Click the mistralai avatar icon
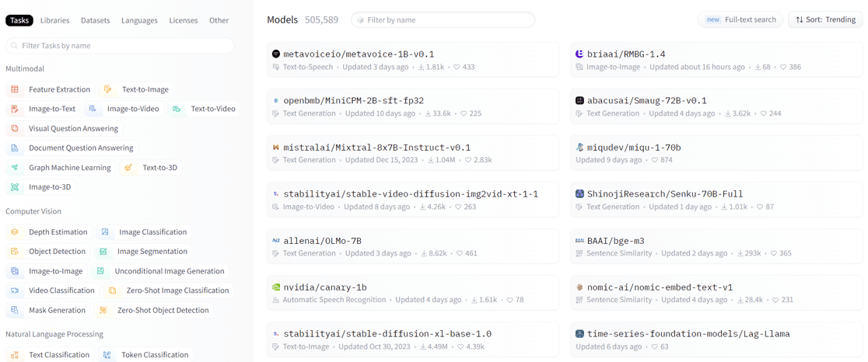The height and width of the screenshot is (362, 868). [x=276, y=148]
